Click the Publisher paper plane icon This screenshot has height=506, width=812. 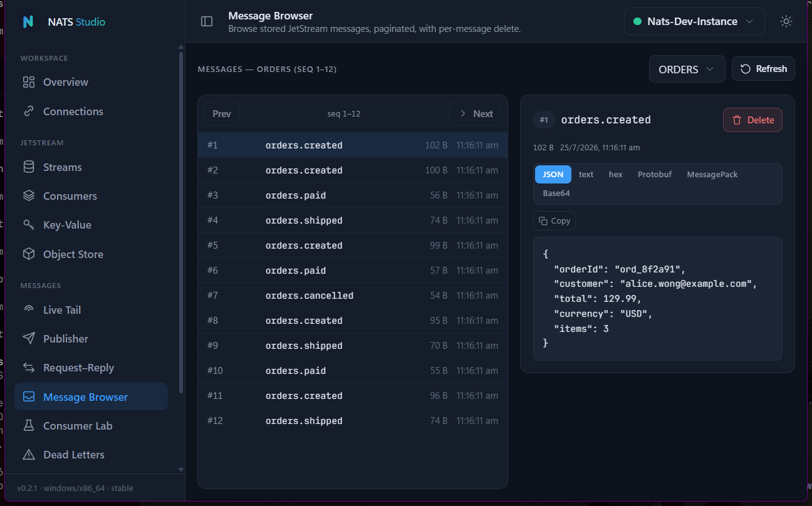tap(28, 339)
